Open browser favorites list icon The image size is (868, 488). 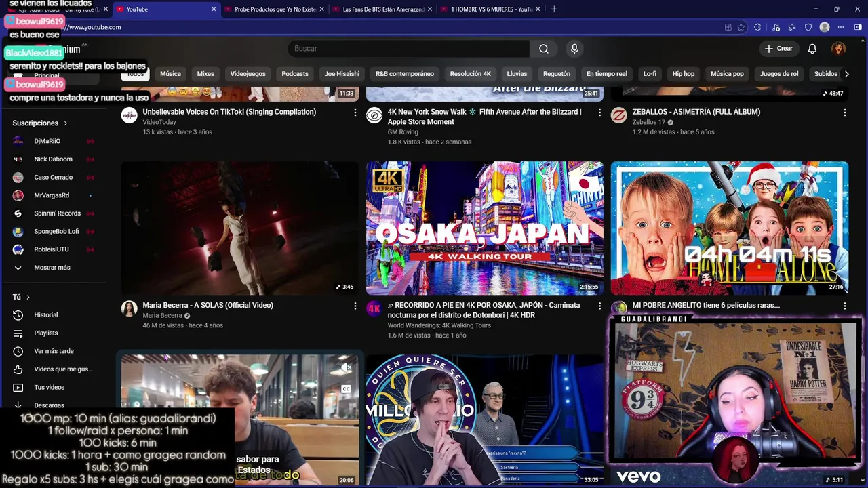pos(792,27)
